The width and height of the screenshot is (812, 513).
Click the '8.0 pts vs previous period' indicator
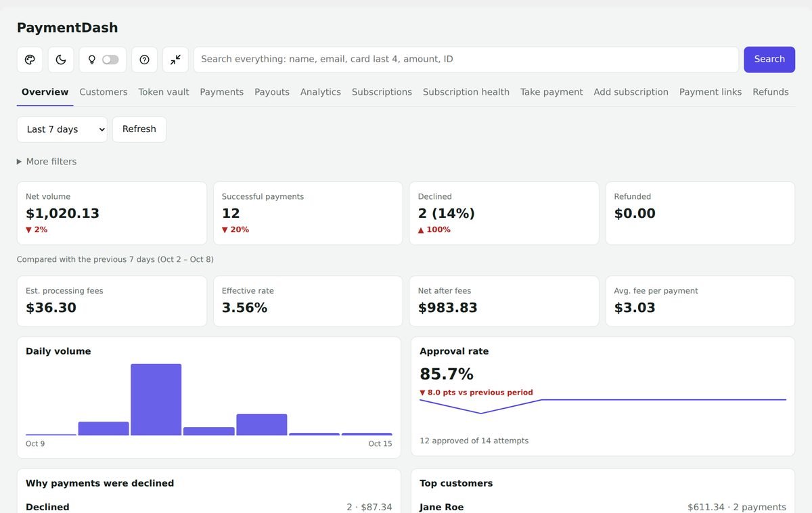476,393
